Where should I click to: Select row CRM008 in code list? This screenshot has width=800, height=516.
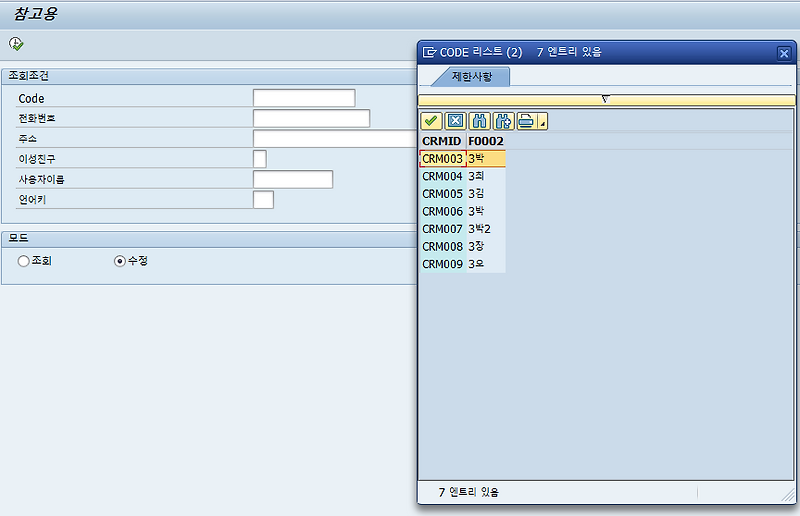462,247
